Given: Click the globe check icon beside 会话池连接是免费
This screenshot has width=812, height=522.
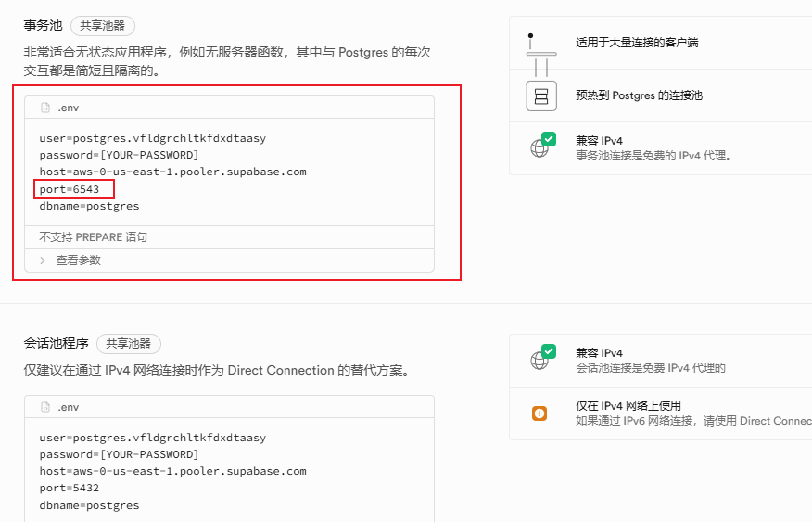Looking at the screenshot, I should pyautogui.click(x=542, y=357).
